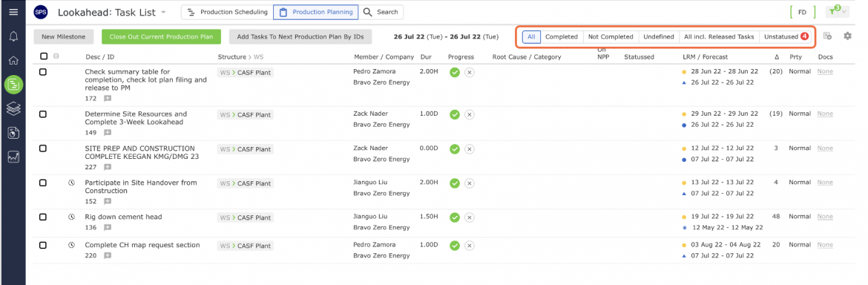Toggle green complete check on task 220

(455, 245)
